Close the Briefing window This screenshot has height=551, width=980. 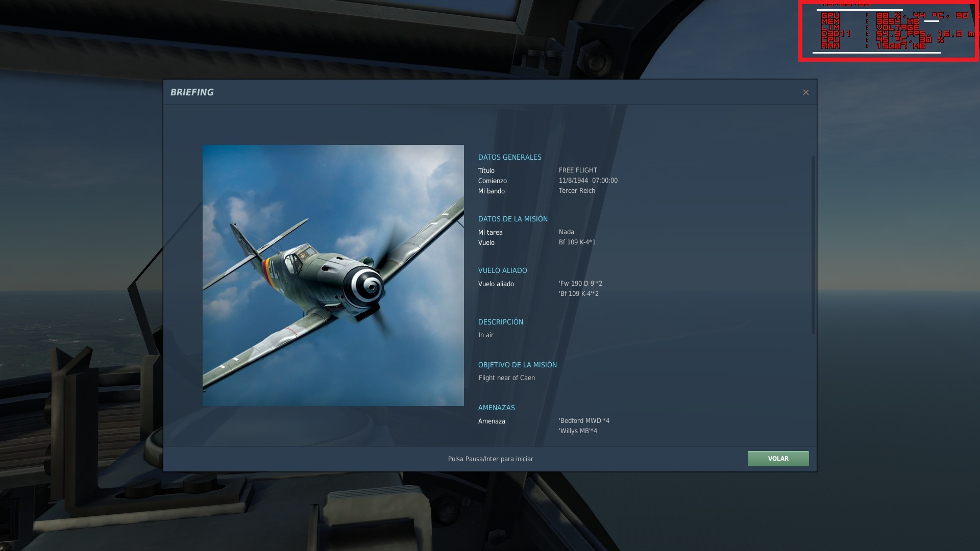[805, 92]
